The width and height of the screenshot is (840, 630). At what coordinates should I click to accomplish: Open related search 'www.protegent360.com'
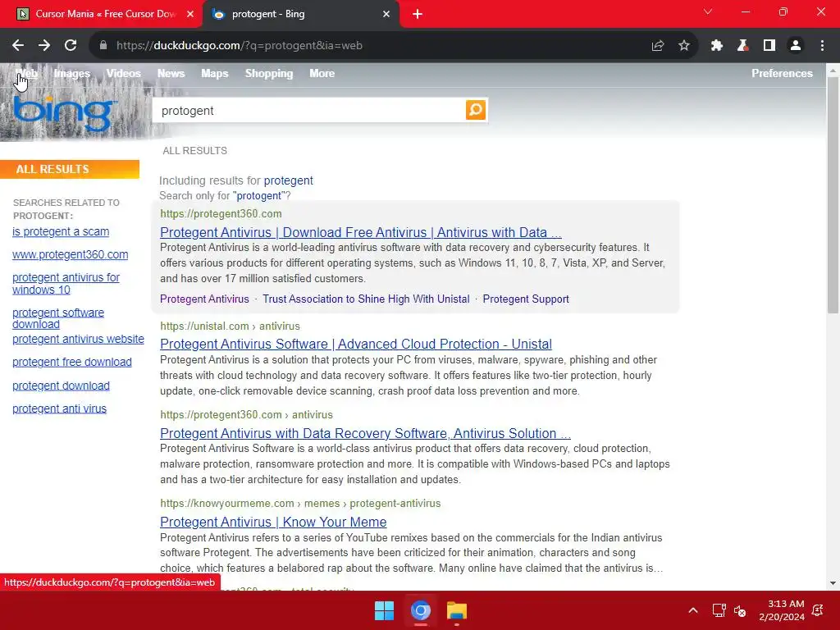71,254
